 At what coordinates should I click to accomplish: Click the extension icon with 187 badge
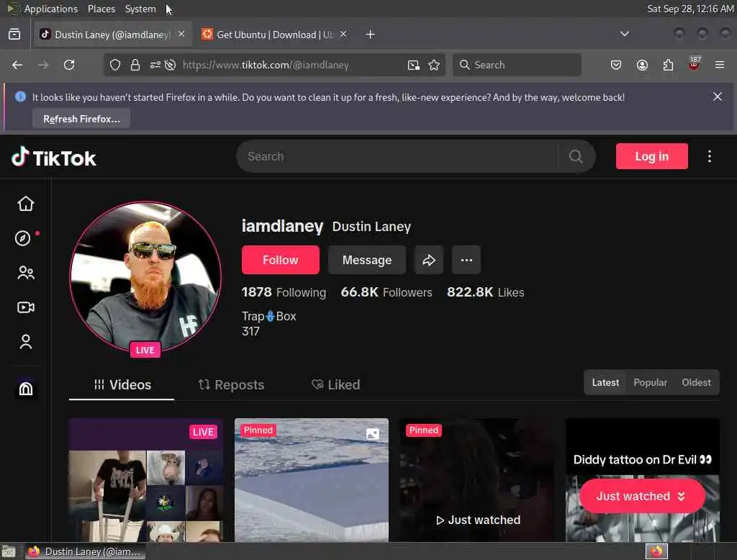point(694,64)
